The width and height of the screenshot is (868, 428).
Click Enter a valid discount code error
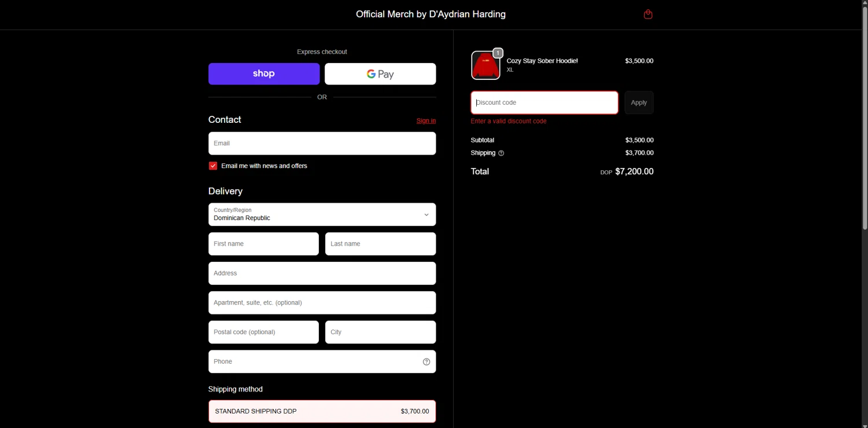[509, 121]
